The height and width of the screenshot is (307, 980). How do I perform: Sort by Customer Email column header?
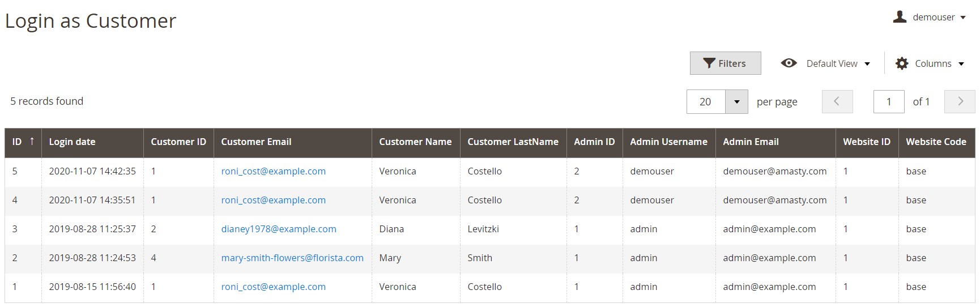click(x=256, y=142)
